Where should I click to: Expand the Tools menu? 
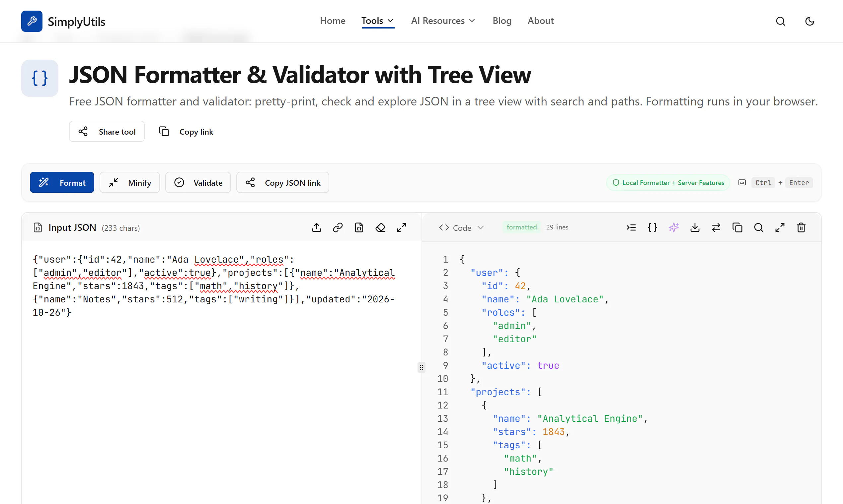378,21
